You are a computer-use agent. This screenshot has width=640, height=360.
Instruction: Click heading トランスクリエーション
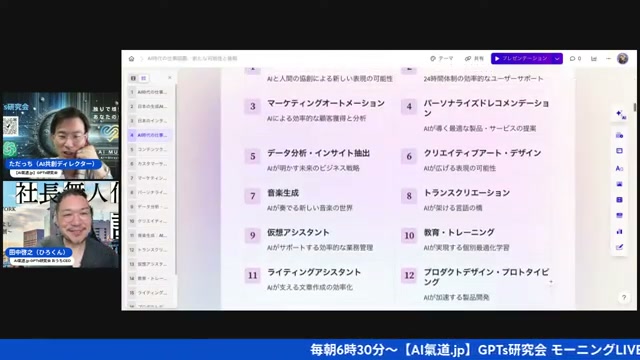click(467, 193)
